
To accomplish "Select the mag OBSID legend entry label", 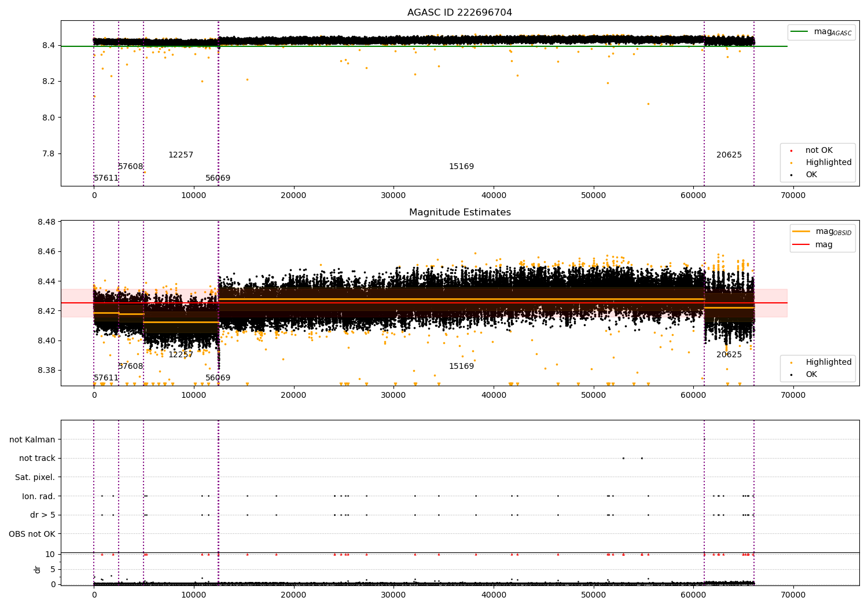I will pos(833,232).
